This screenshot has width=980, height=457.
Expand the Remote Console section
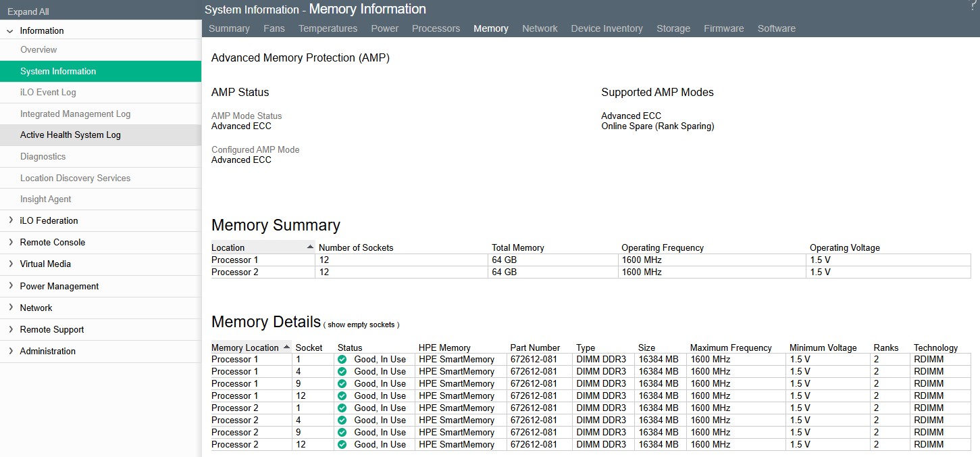10,242
